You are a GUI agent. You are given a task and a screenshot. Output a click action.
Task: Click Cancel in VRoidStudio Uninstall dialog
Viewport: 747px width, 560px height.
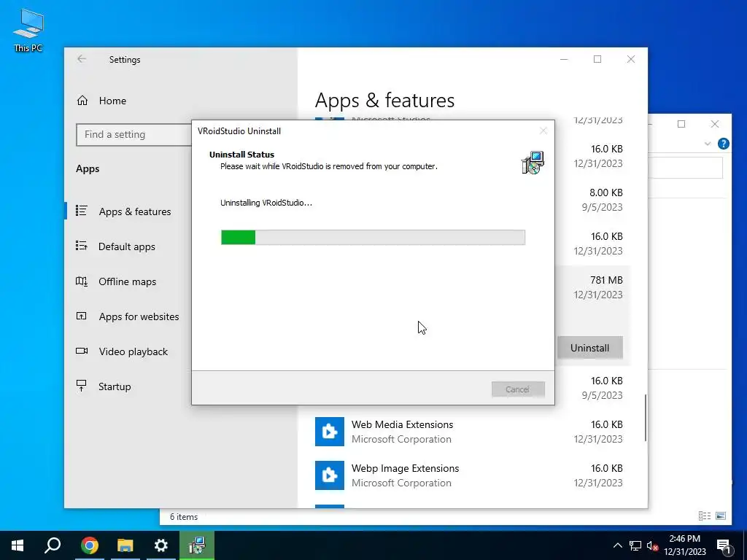[518, 389]
